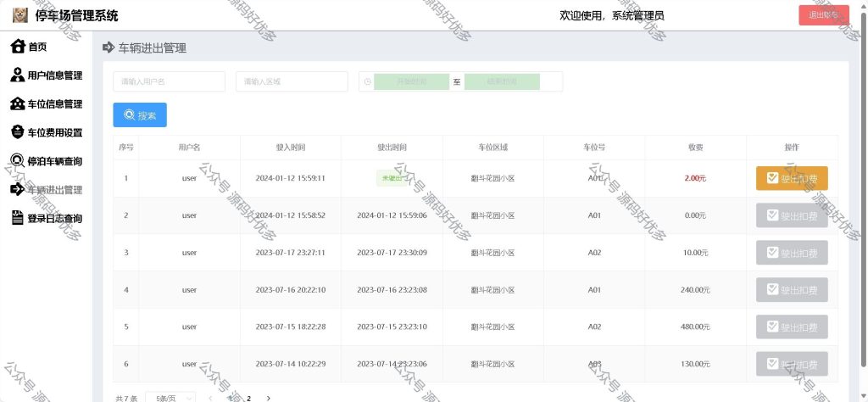Click the app logo avatar at top left

[20, 15]
